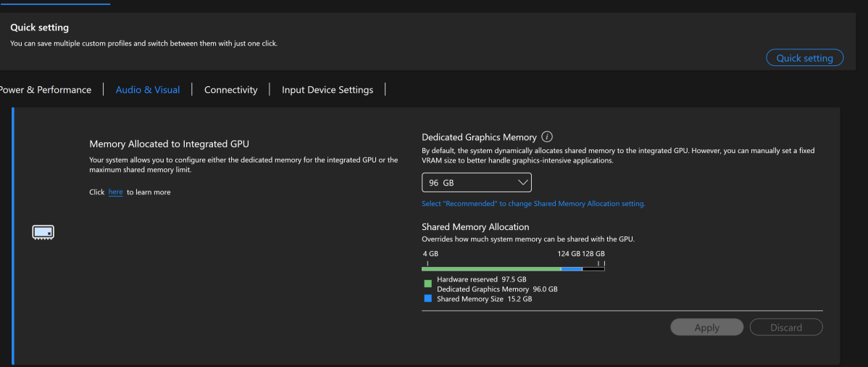Click the Discard button
The width and height of the screenshot is (868, 367).
786,327
